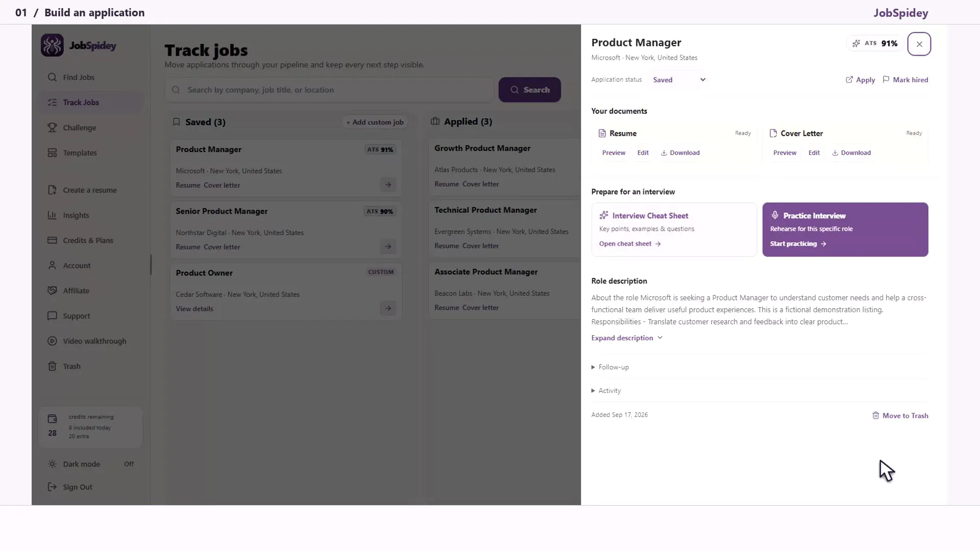Viewport: 980px width, 551px height.
Task: Click Open cheat sheet link
Action: [x=630, y=244]
